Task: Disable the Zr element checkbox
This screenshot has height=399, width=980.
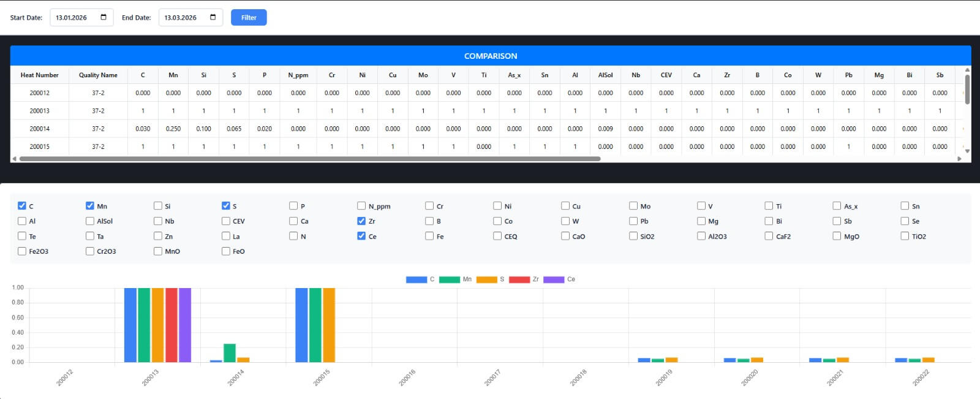Action: (361, 221)
